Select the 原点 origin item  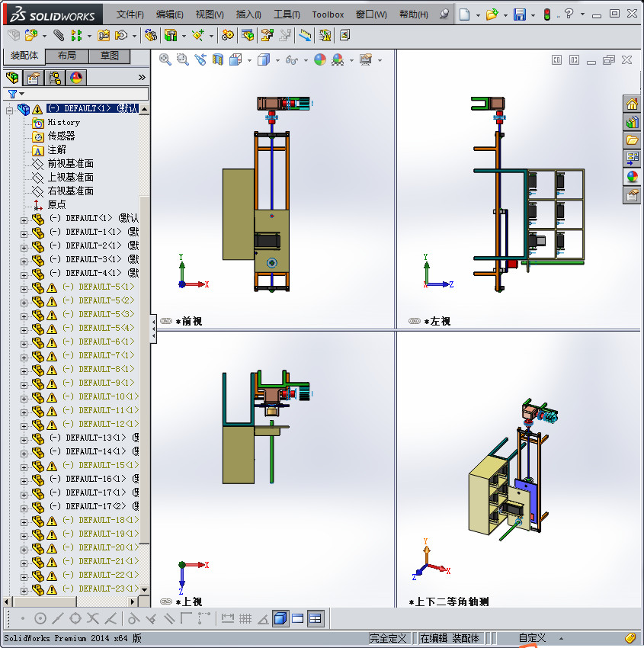(x=56, y=204)
